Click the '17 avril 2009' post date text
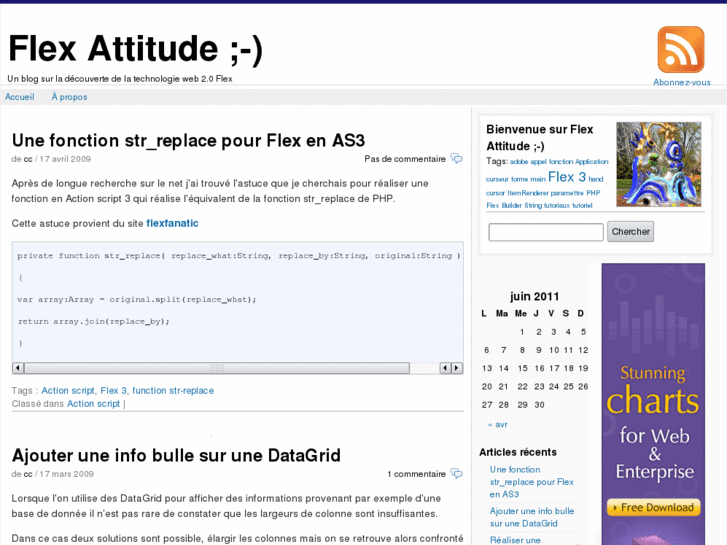 click(x=65, y=159)
